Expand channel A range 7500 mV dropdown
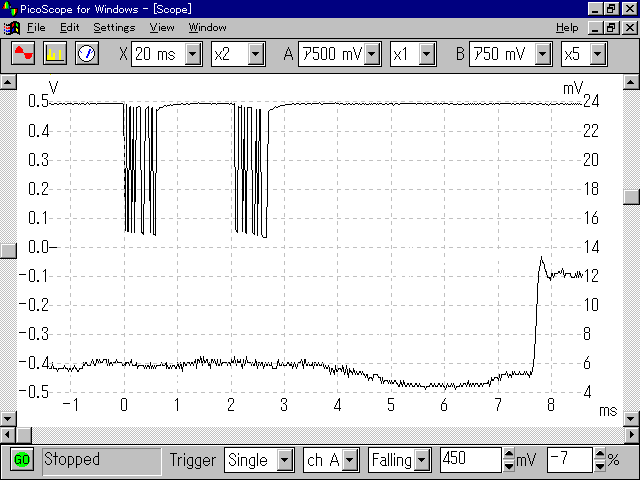The image size is (640, 480). pyautogui.click(x=372, y=54)
